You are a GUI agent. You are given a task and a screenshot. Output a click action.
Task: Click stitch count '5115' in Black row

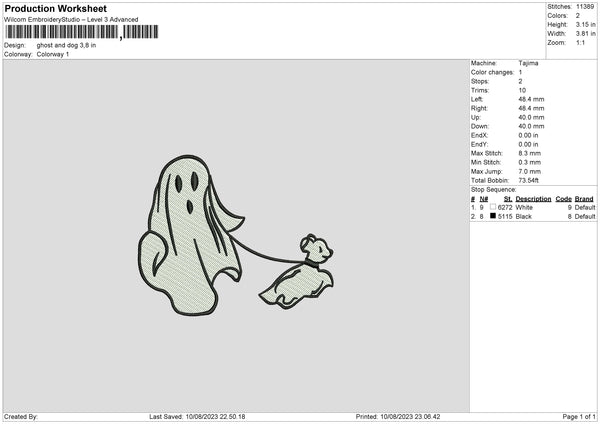(x=505, y=217)
